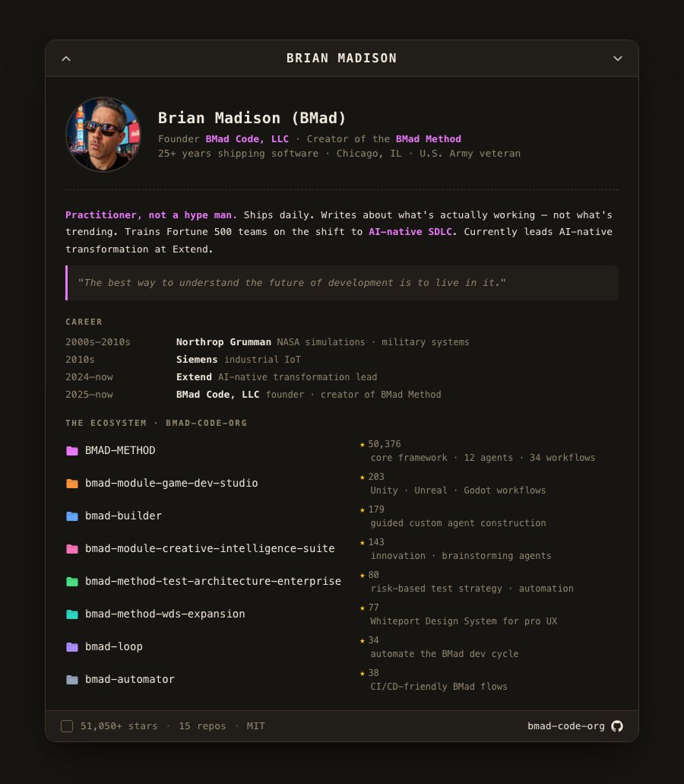Click 'Whiteport Design System for pro UX'
Screen dimensions: 684x784
coord(464,621)
